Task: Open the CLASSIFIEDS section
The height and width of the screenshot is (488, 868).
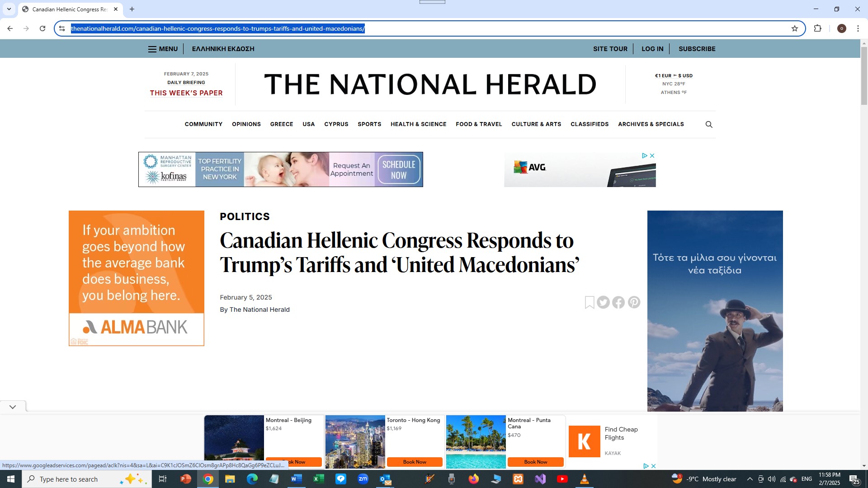Action: (x=590, y=124)
